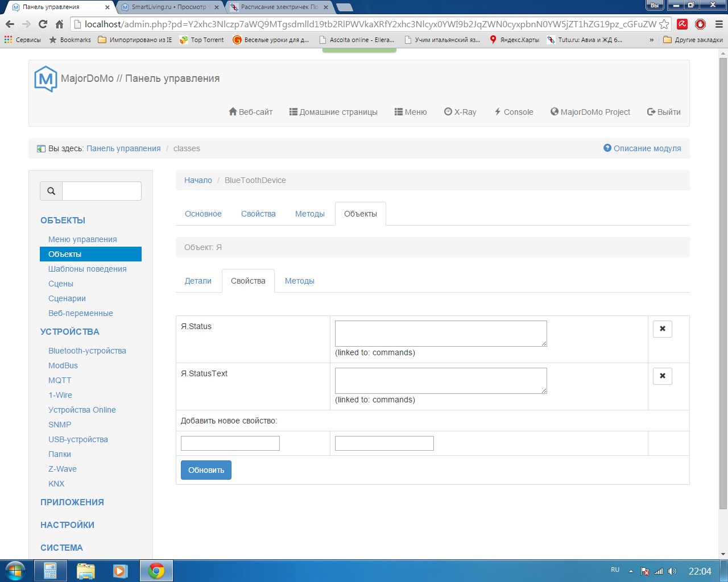Focus the sidebar search field
The width and height of the screenshot is (728, 582).
point(102,191)
